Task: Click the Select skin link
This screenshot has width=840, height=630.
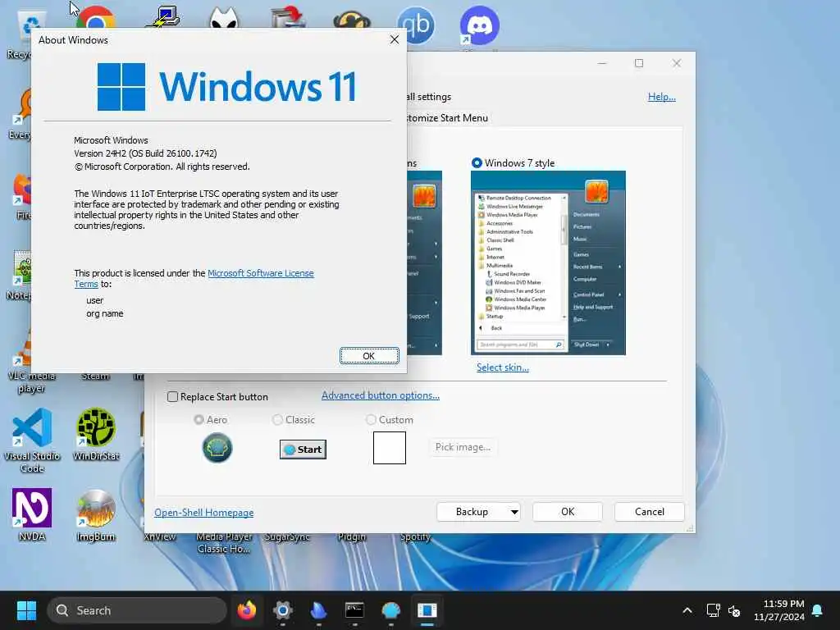Action: point(503,367)
